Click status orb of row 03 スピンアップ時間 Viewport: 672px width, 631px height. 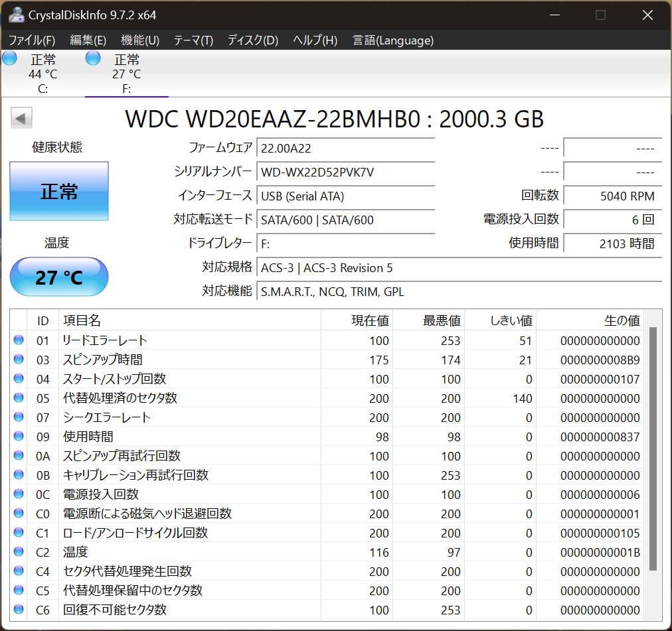coord(19,360)
